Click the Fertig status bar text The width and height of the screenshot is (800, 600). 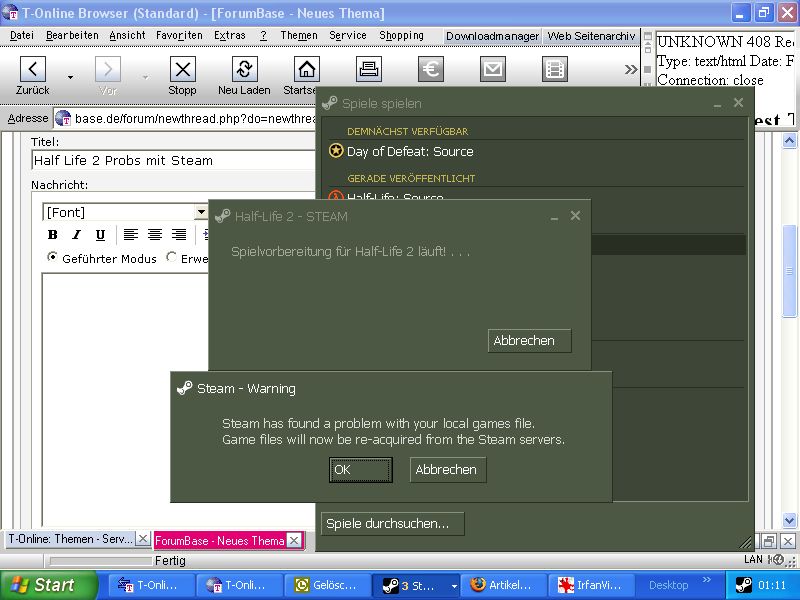170,561
